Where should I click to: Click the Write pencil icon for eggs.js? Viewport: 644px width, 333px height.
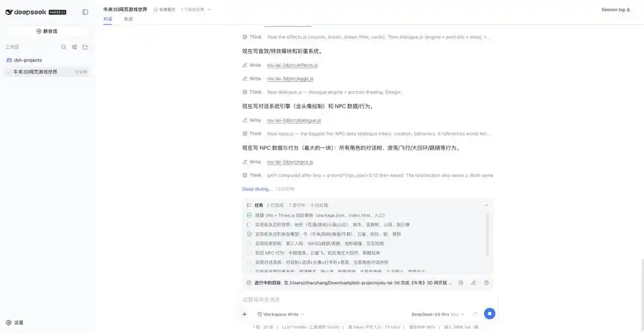245,79
